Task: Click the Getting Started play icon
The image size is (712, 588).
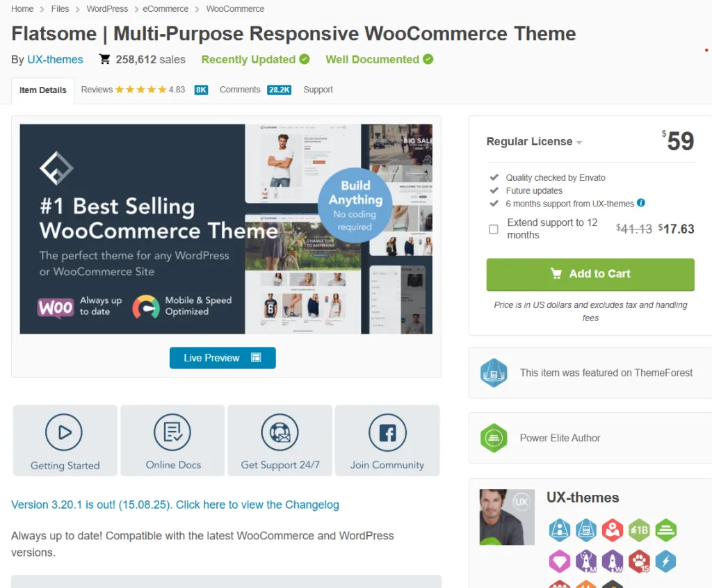Action: [x=64, y=432]
